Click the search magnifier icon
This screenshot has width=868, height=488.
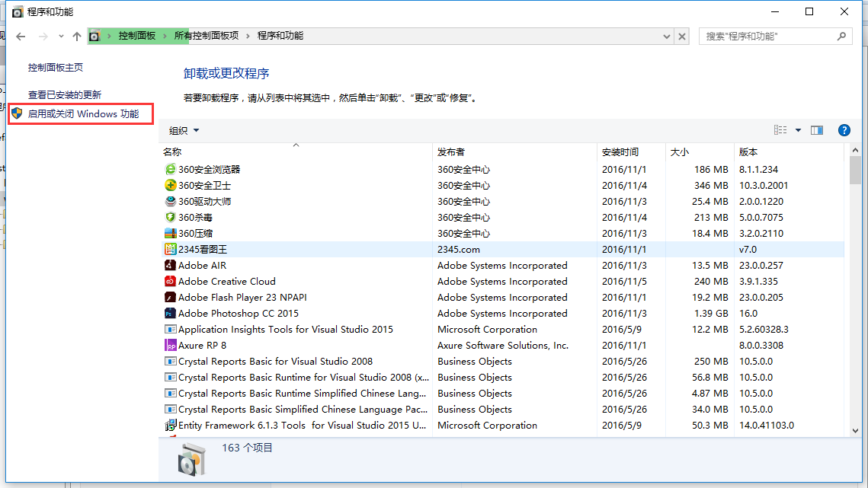841,36
